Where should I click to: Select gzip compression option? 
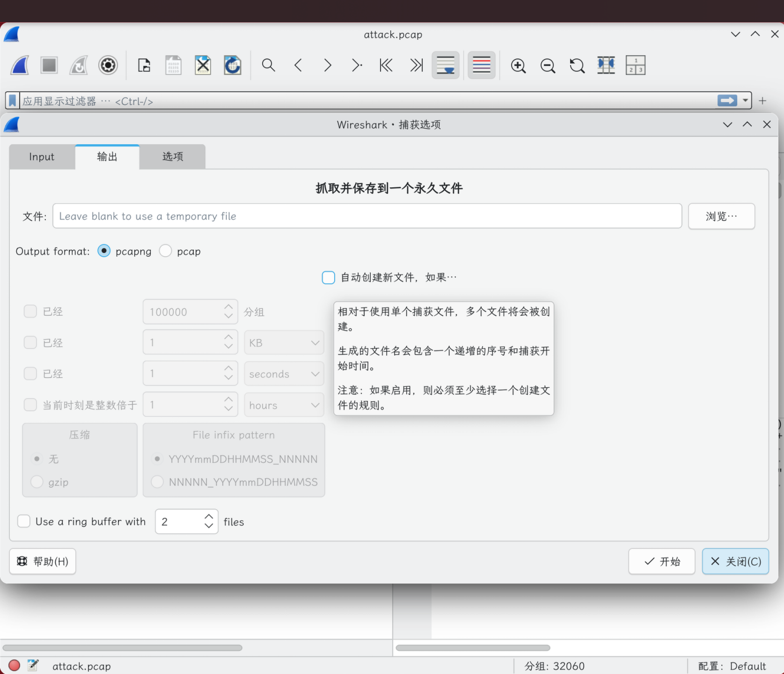(37, 481)
